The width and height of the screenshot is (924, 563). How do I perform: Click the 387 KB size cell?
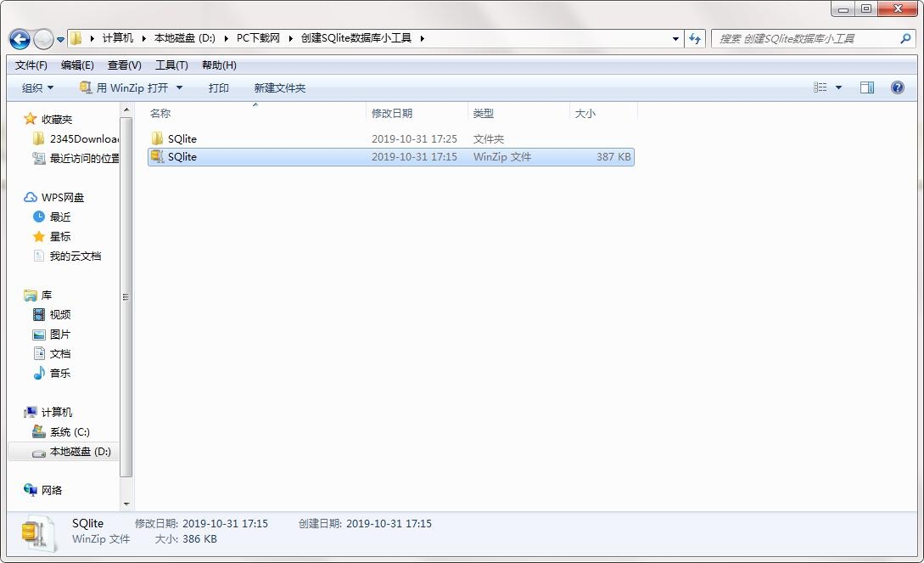[x=613, y=157]
